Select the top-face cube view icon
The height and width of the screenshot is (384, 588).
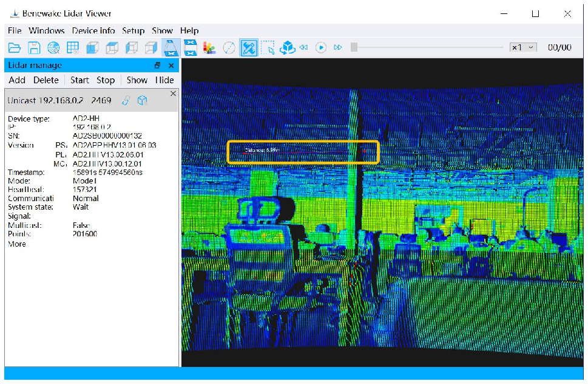tap(112, 47)
